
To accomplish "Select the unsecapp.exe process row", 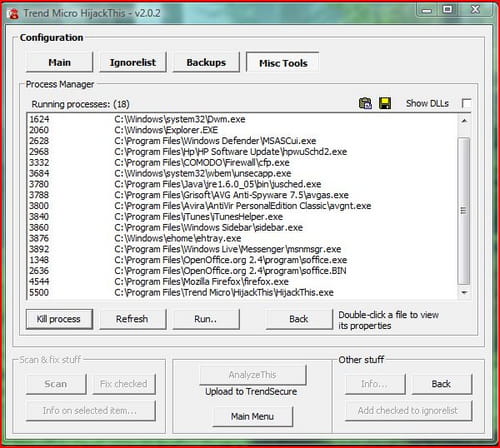I will click(x=242, y=173).
